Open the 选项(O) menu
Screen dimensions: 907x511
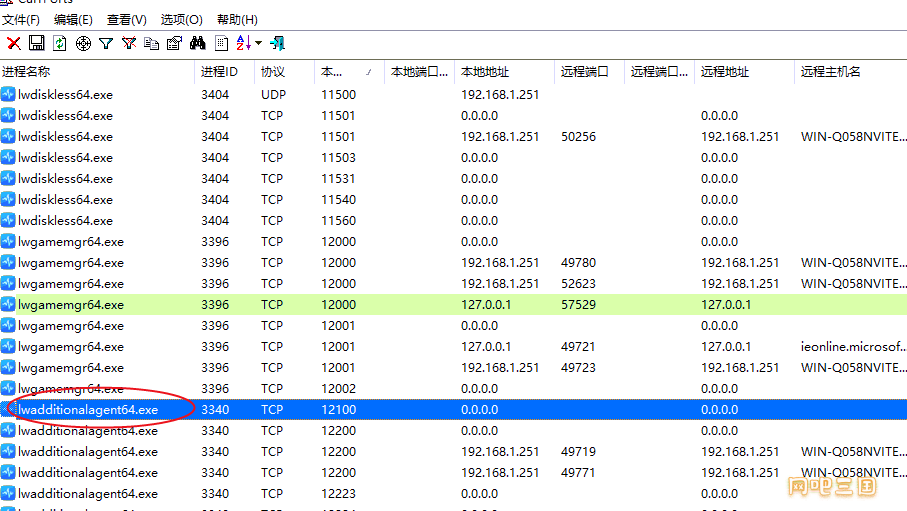click(182, 20)
